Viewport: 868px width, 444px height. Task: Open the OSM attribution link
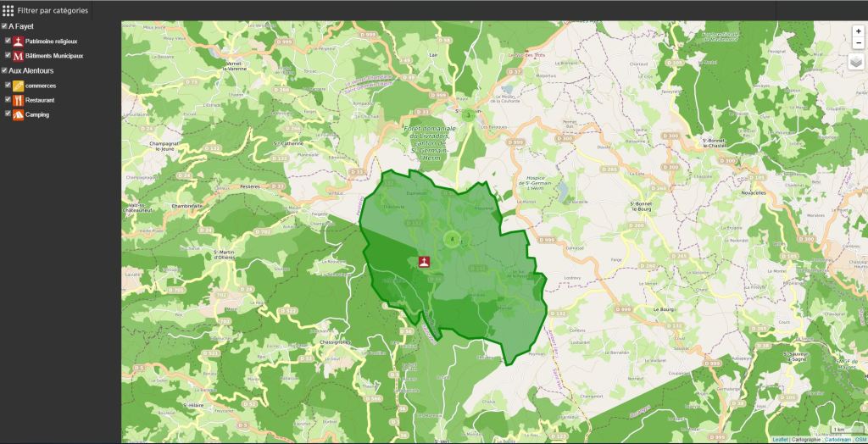(x=860, y=440)
